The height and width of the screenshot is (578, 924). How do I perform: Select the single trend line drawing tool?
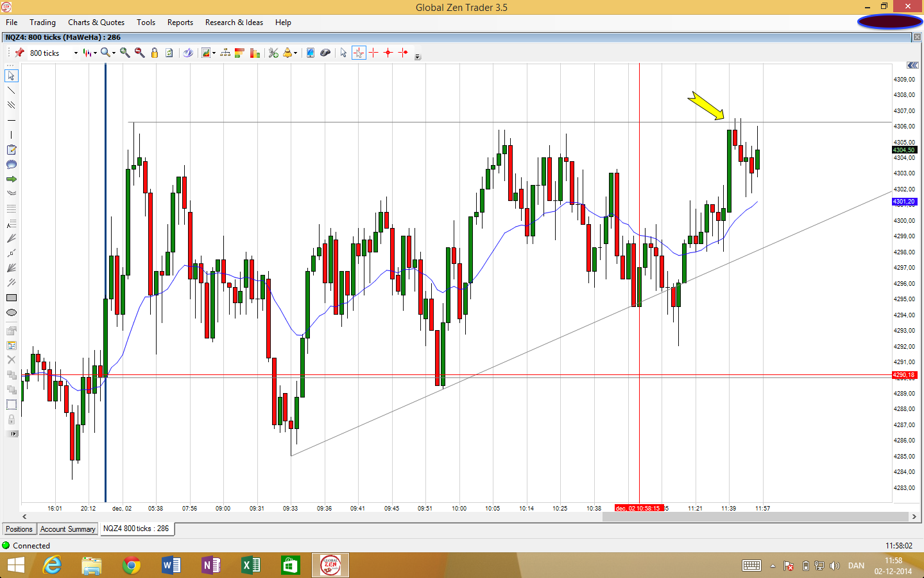(12, 91)
